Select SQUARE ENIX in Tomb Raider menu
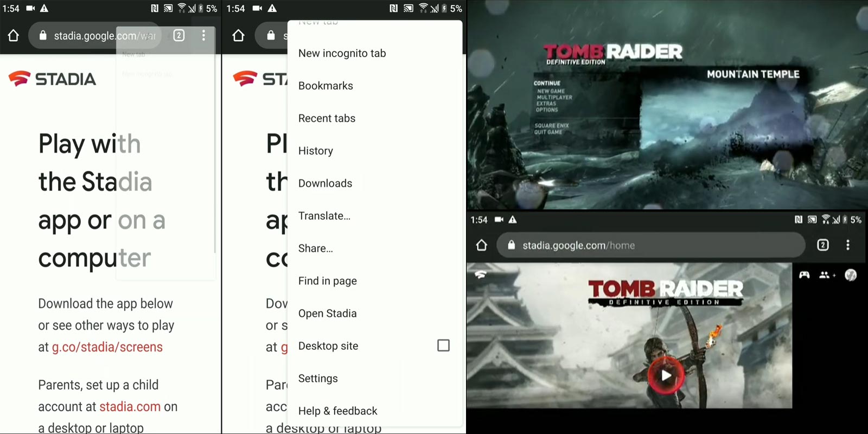This screenshot has width=868, height=434. [552, 125]
